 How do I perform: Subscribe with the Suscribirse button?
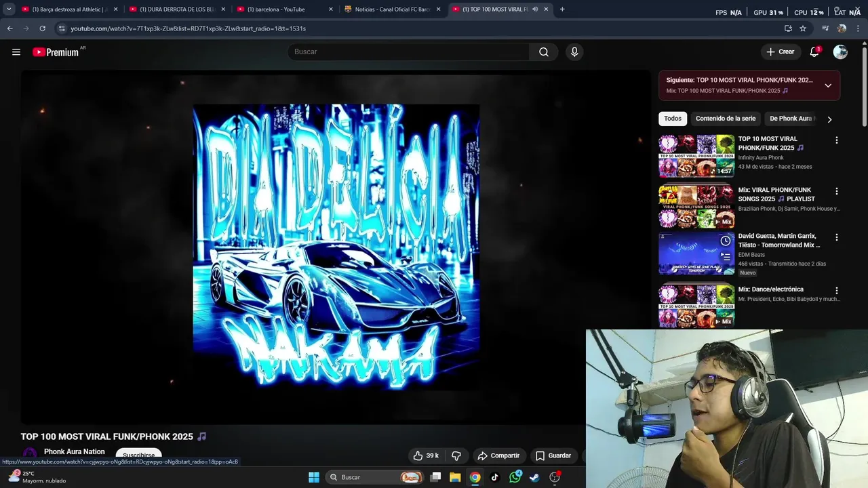point(138,456)
